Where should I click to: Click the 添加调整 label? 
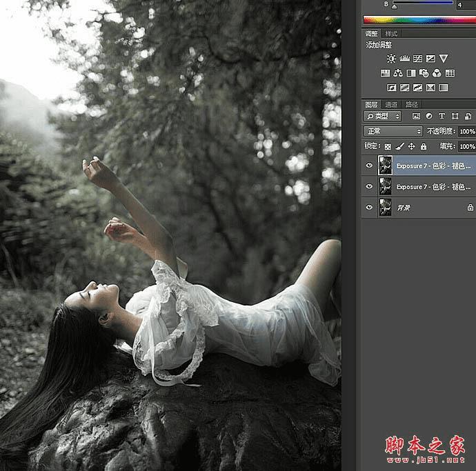(x=379, y=45)
